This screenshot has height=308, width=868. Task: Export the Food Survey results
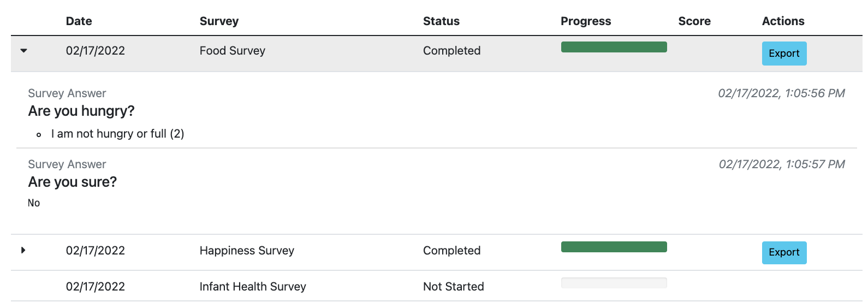coord(784,54)
